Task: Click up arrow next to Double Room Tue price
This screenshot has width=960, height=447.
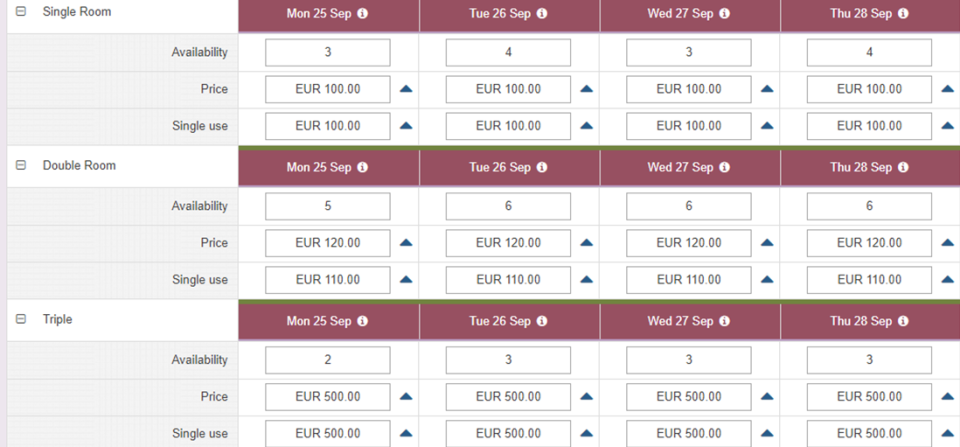Action: click(x=586, y=243)
